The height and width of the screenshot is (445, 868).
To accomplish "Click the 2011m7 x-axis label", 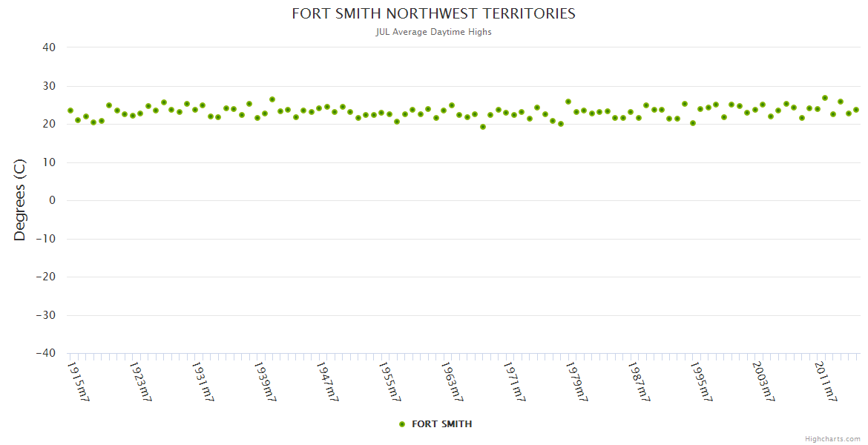I will pos(826,381).
